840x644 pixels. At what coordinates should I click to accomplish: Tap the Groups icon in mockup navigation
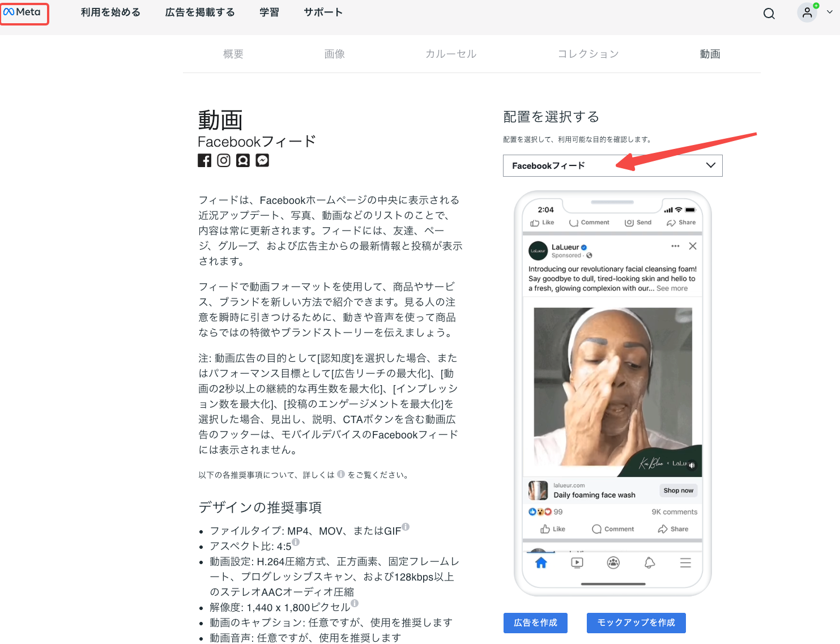click(x=613, y=562)
